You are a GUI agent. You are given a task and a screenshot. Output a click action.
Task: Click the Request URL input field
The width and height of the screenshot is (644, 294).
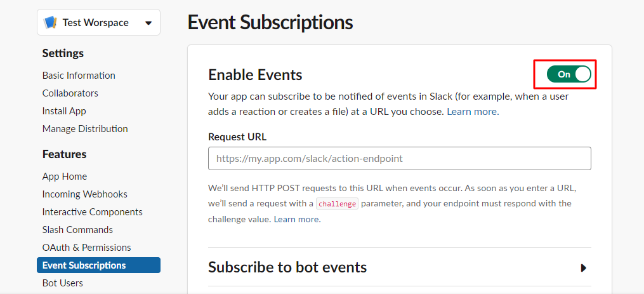399,159
